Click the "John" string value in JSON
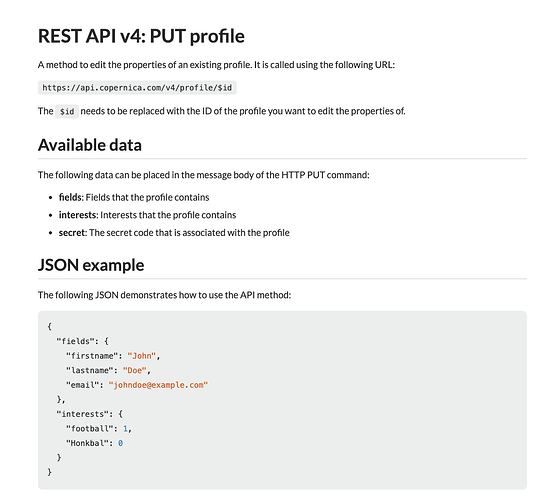 click(141, 356)
